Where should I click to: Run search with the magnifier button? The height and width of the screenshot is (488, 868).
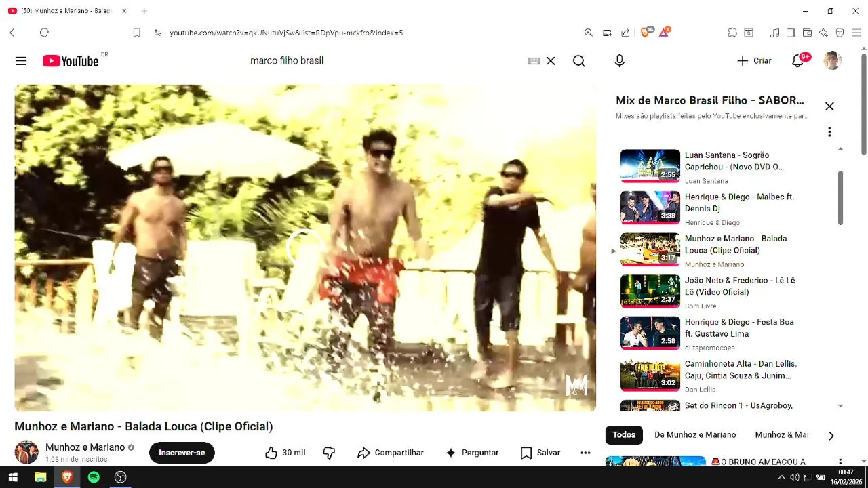pyautogui.click(x=578, y=61)
